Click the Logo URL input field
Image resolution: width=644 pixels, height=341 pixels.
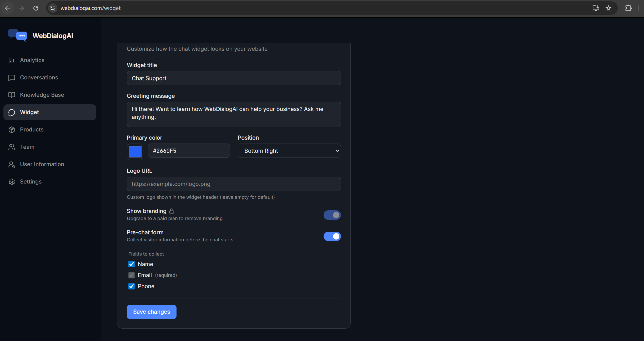(x=234, y=184)
